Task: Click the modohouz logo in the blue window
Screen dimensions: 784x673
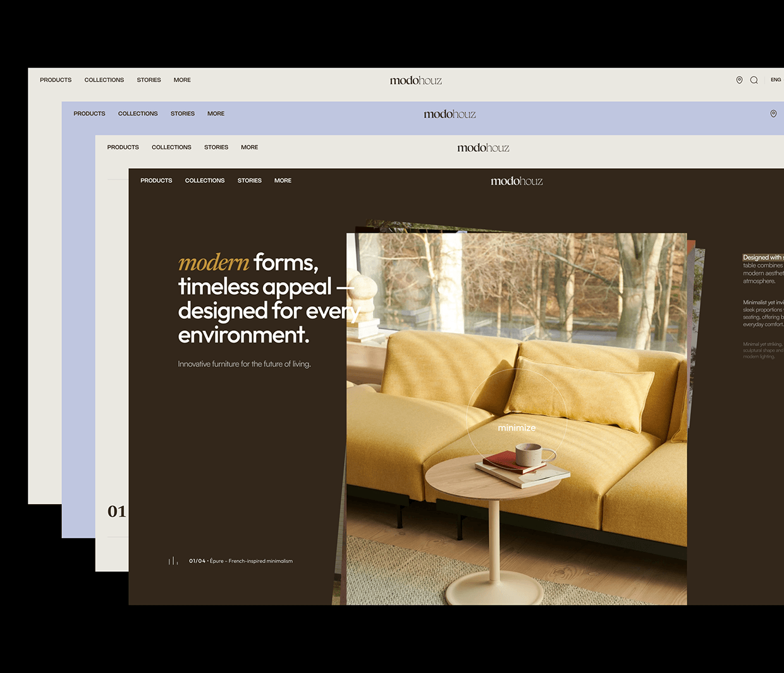Action: tap(450, 114)
